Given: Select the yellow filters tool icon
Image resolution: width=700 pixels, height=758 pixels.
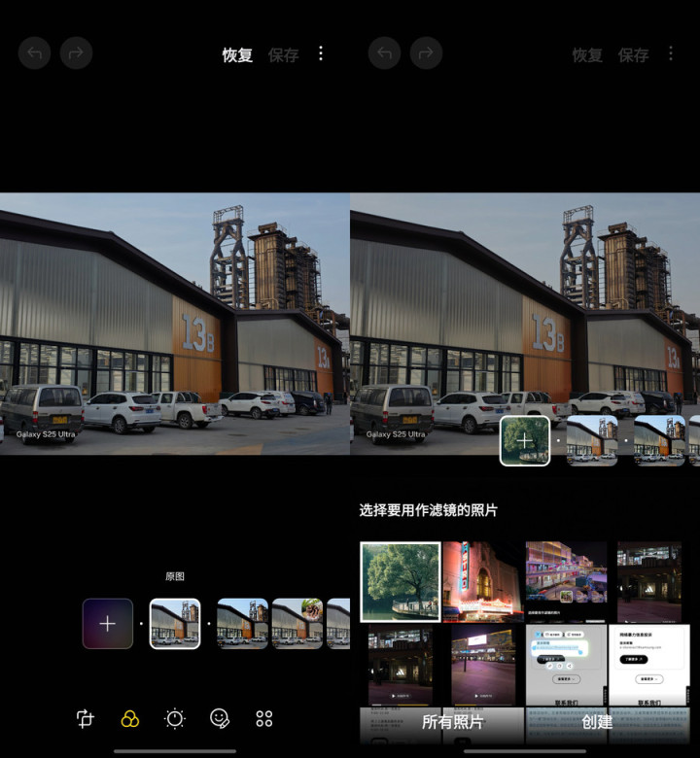Looking at the screenshot, I should [129, 718].
